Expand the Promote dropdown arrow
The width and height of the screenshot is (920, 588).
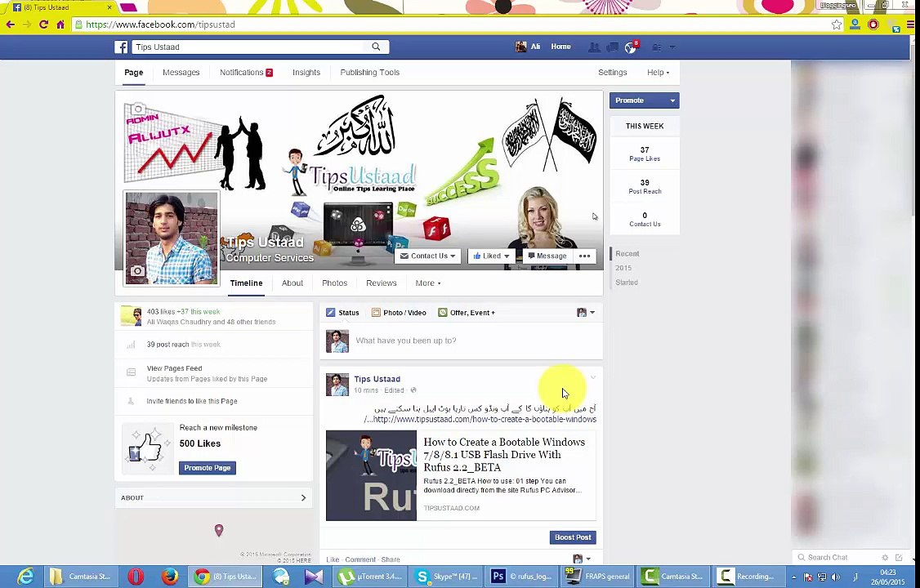pyautogui.click(x=672, y=100)
